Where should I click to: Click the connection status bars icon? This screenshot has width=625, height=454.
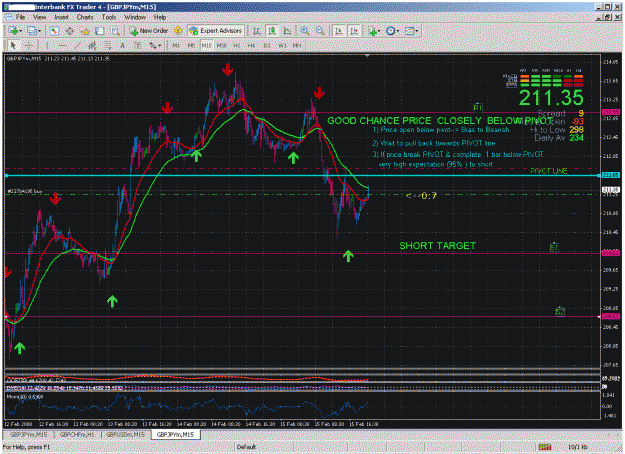coord(544,447)
